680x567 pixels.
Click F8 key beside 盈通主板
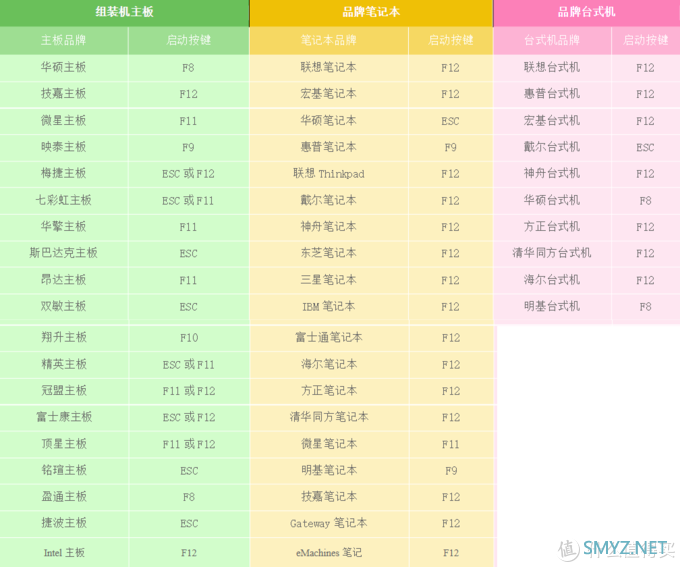(x=189, y=497)
